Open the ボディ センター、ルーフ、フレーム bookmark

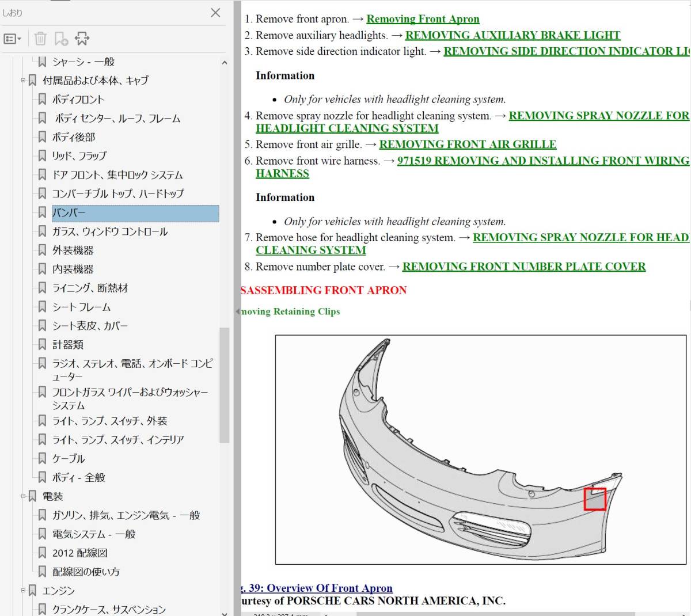click(117, 118)
